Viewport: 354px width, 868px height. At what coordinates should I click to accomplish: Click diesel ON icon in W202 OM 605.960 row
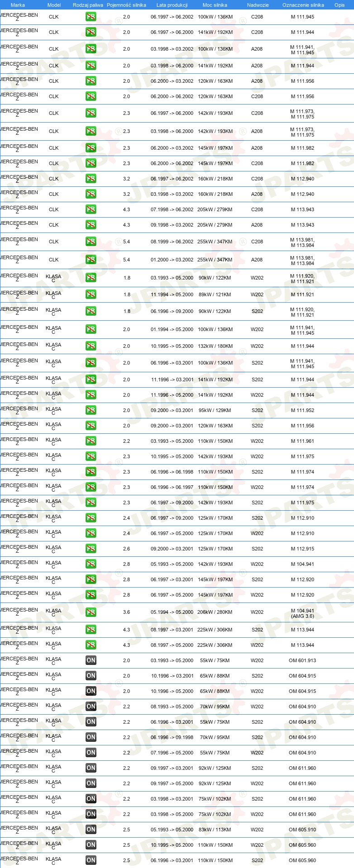pos(91,845)
